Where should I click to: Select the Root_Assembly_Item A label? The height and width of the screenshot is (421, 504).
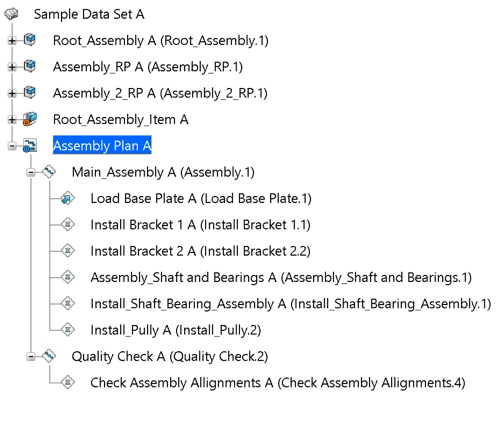pos(120,119)
